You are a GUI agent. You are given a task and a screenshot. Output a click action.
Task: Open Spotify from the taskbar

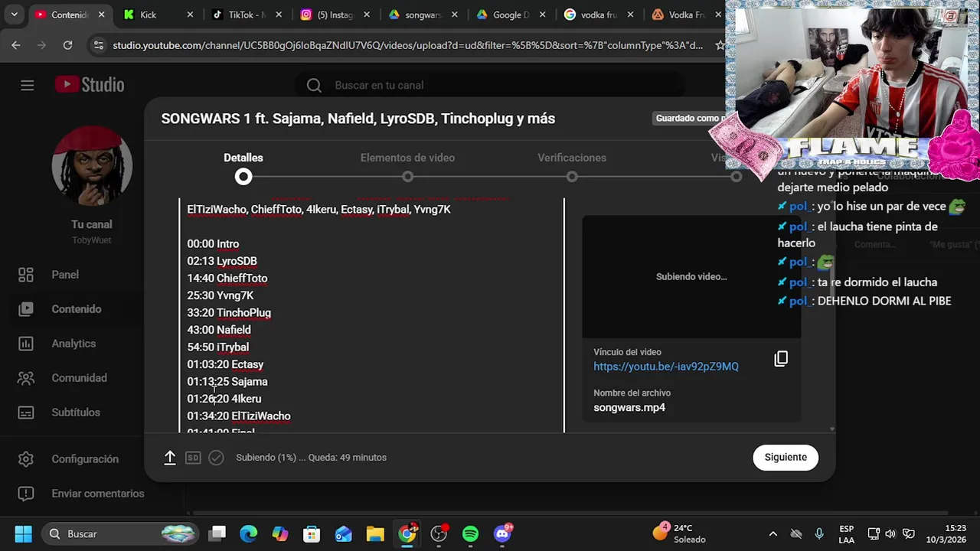coord(470,533)
